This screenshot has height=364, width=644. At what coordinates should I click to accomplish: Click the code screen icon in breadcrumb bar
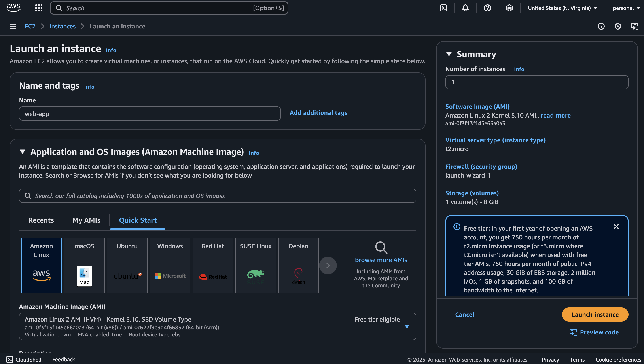[x=635, y=26]
